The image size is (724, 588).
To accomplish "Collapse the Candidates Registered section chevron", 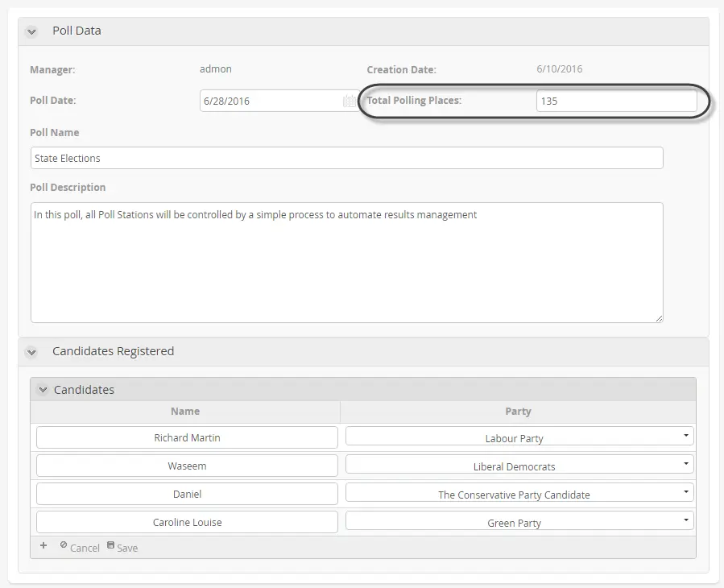I will 31,353.
